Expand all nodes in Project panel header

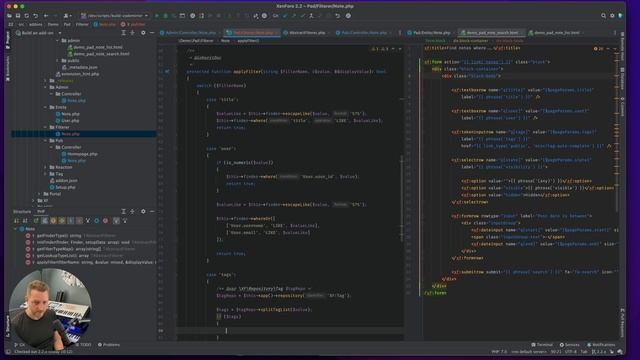pos(123,33)
